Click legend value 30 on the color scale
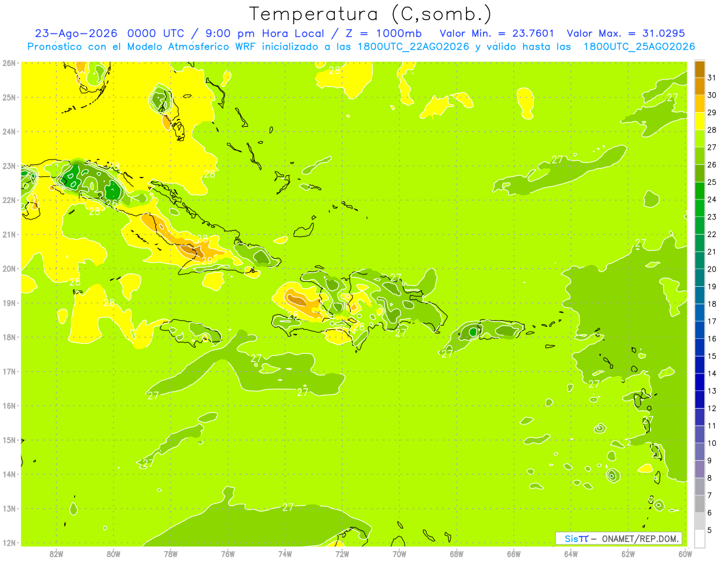This screenshot has height=562, width=728. coord(712,95)
